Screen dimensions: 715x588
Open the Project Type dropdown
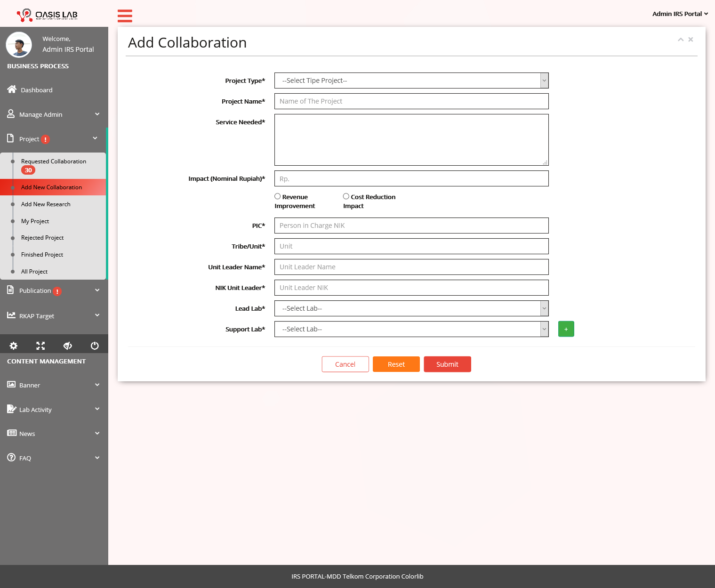[411, 81]
